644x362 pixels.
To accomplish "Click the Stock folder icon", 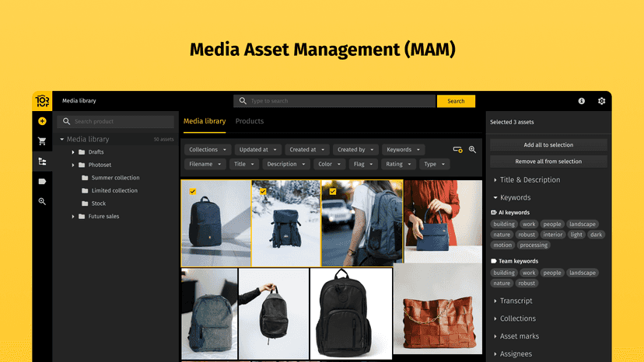I will click(85, 204).
